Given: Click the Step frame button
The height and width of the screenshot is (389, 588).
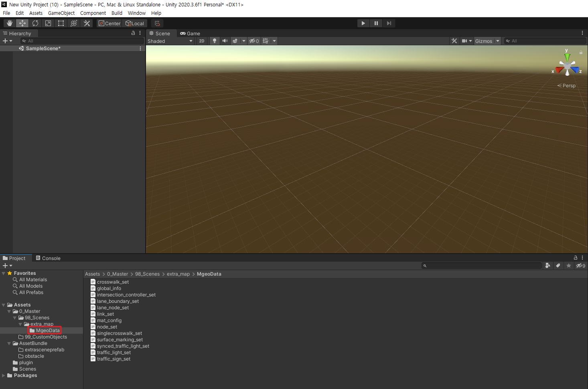Looking at the screenshot, I should click(389, 23).
